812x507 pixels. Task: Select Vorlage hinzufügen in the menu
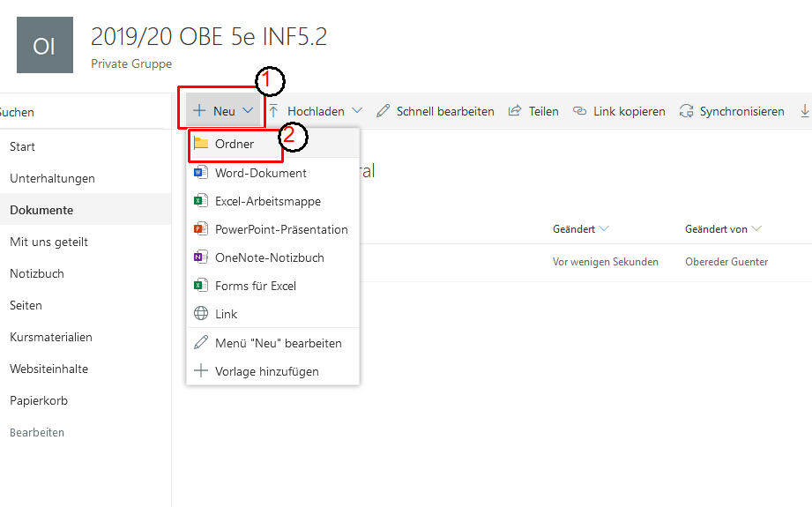point(273,371)
